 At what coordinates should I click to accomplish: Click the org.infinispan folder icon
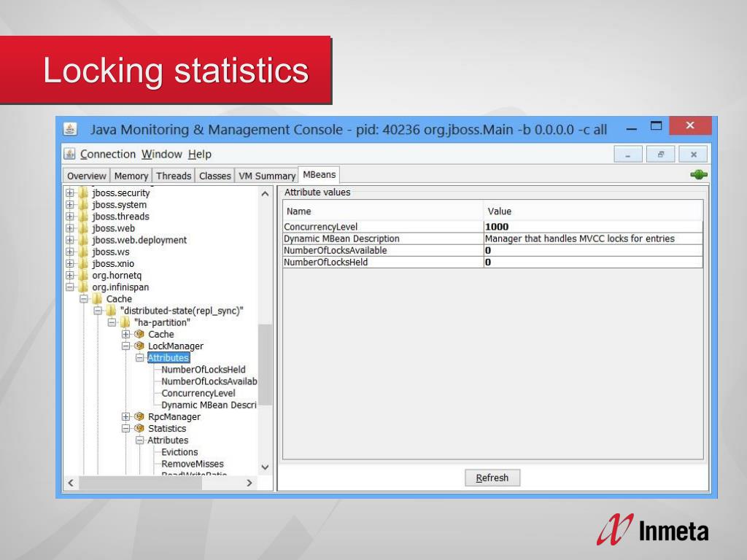pyautogui.click(x=84, y=287)
